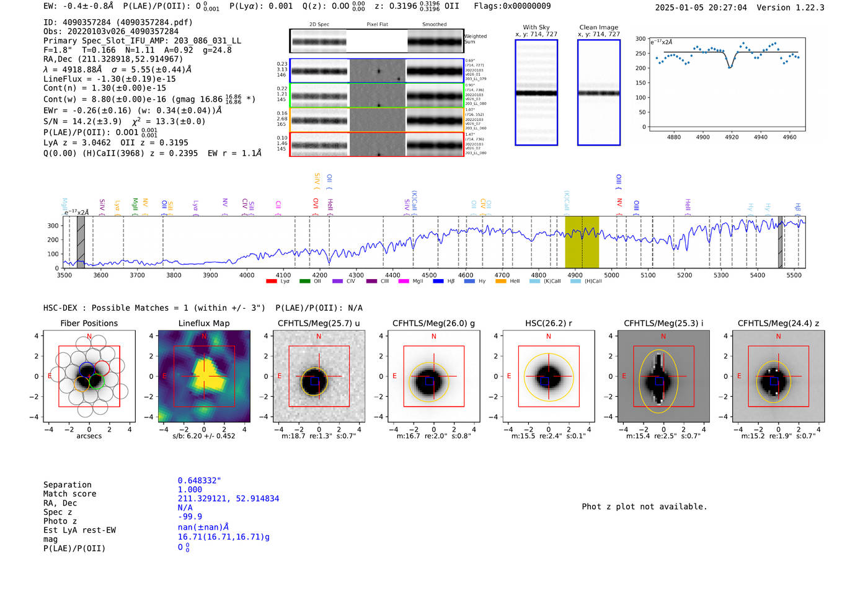Click the m:18.7 re:1.3" caption
This screenshot has height=591, width=868.
tap(319, 436)
